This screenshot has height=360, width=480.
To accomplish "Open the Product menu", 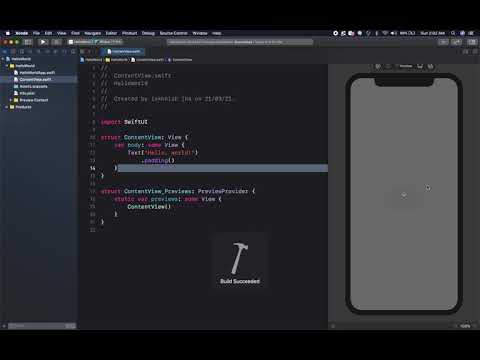I will pos(130,33).
